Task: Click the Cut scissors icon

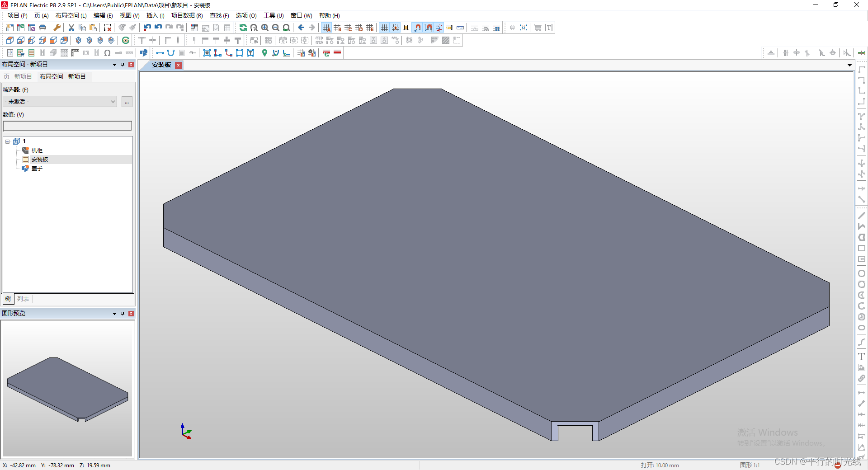Action: tap(71, 28)
